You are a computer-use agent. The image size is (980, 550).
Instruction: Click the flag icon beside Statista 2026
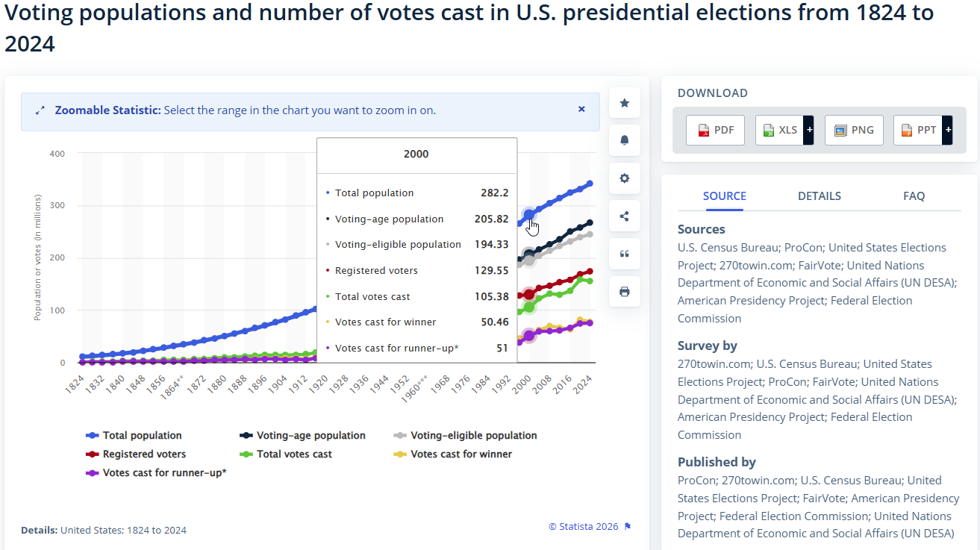pos(628,526)
